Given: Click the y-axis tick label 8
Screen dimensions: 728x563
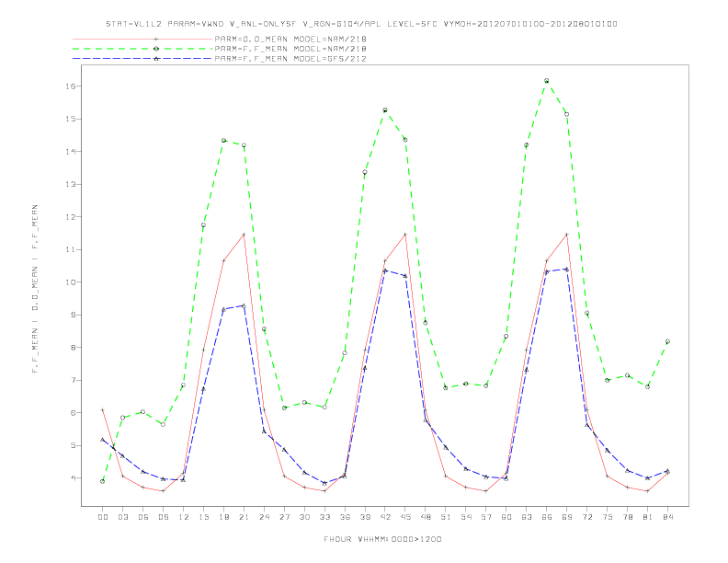Looking at the screenshot, I should pos(74,348).
